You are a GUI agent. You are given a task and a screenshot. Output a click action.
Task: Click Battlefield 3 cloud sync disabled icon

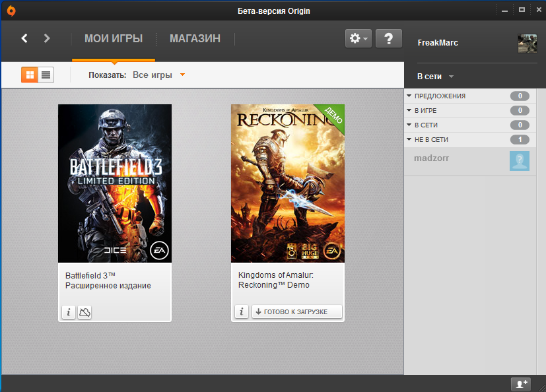click(85, 312)
